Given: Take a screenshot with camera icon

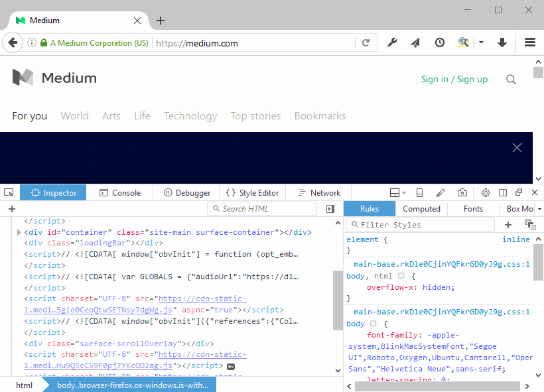Looking at the screenshot, I should pyautogui.click(x=462, y=193).
